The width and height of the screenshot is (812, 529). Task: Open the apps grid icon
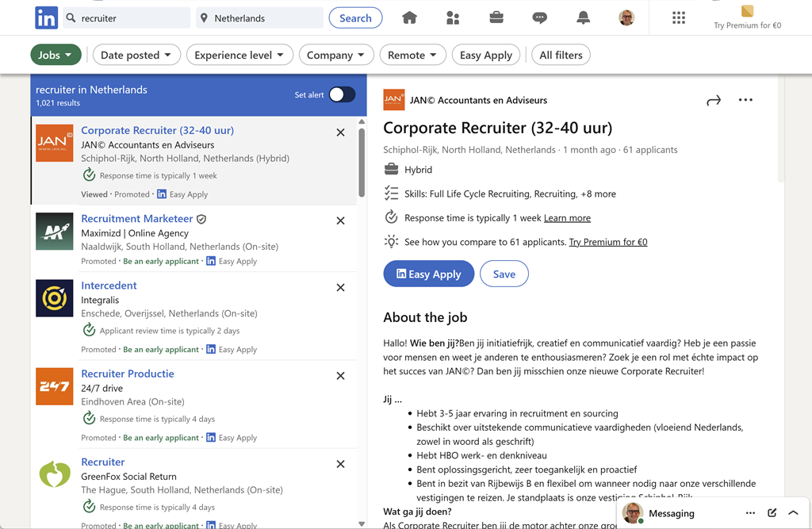click(679, 17)
